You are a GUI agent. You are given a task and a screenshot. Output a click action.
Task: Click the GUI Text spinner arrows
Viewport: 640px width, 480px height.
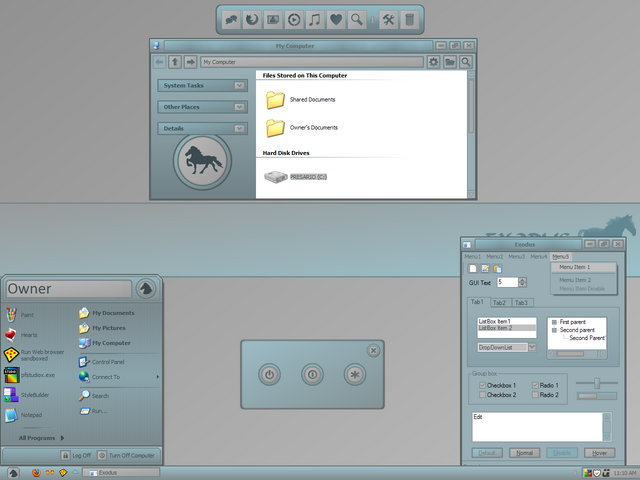click(522, 282)
